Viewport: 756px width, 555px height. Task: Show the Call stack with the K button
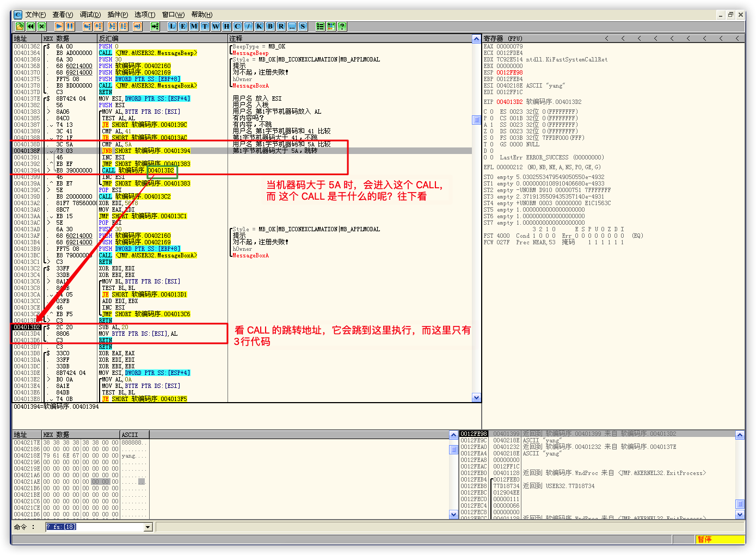coord(259,26)
